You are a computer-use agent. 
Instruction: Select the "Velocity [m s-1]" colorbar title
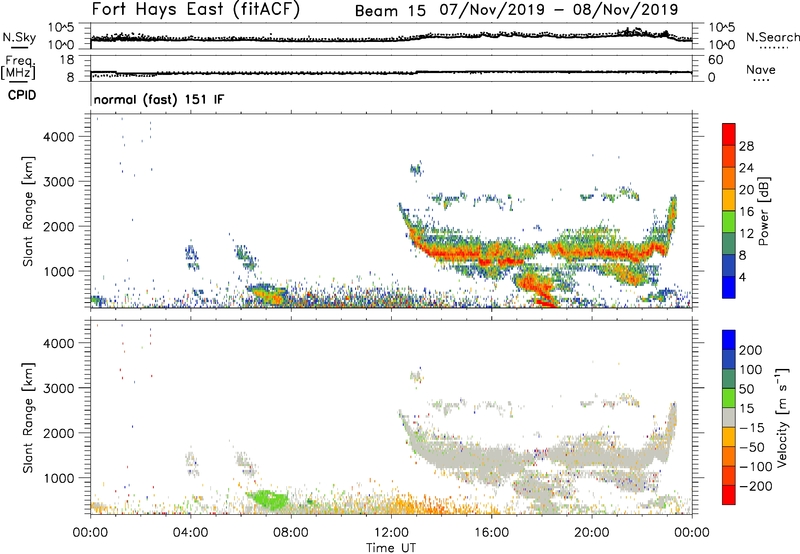pos(782,417)
